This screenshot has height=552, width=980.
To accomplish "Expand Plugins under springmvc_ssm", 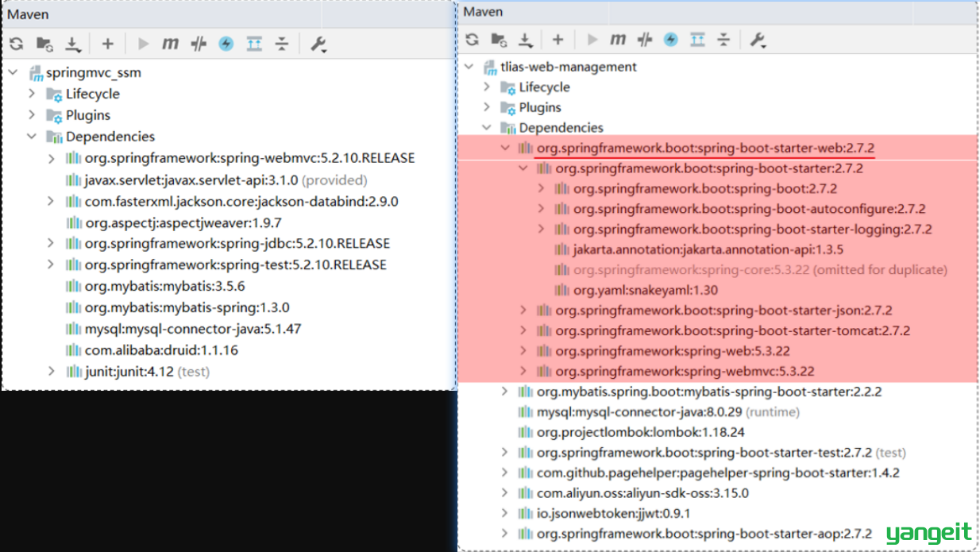I will pyautogui.click(x=32, y=114).
